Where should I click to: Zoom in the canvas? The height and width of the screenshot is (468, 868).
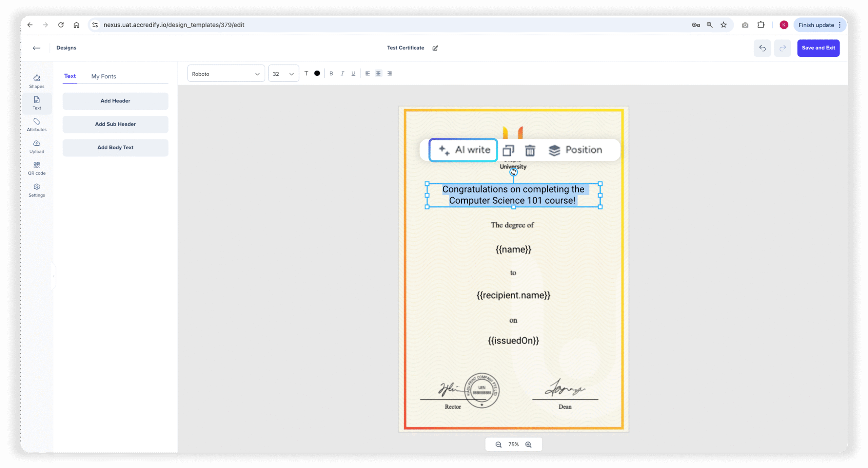(x=528, y=445)
